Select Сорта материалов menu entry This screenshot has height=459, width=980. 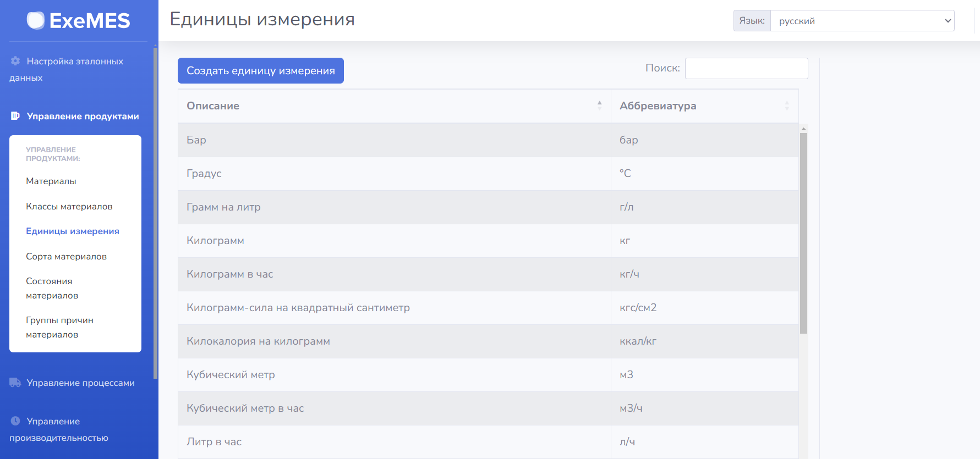(x=66, y=257)
